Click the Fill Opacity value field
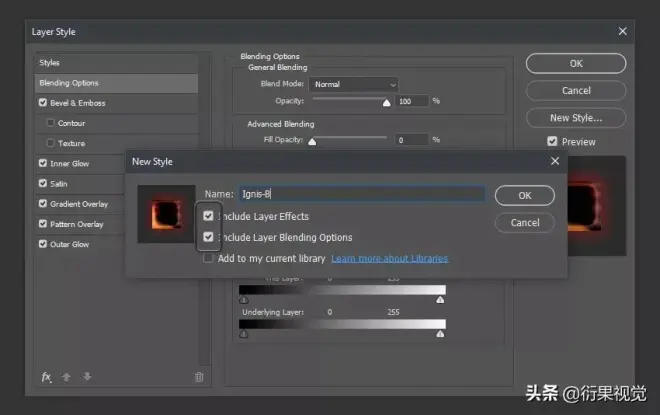The width and height of the screenshot is (660, 415). coord(411,140)
